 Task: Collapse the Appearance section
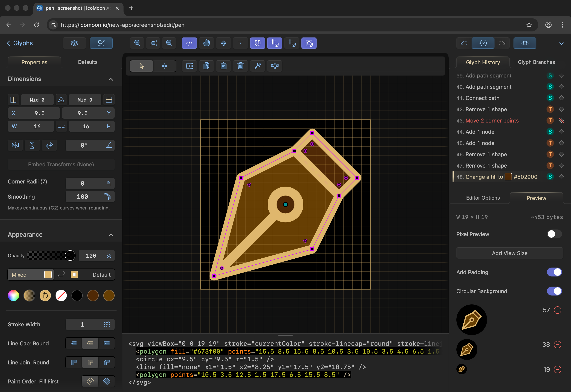111,235
